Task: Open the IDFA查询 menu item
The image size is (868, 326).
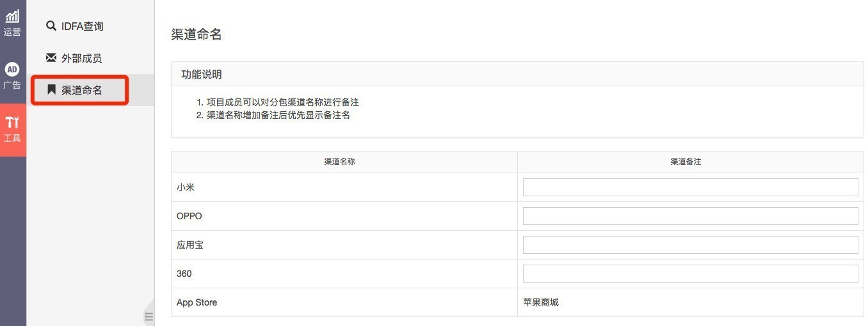Action: [82, 26]
